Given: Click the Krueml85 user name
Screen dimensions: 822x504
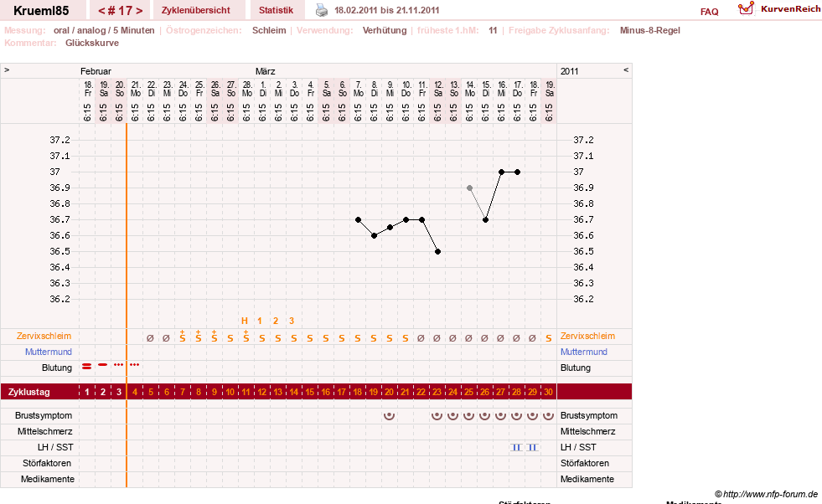Looking at the screenshot, I should (x=41, y=11).
